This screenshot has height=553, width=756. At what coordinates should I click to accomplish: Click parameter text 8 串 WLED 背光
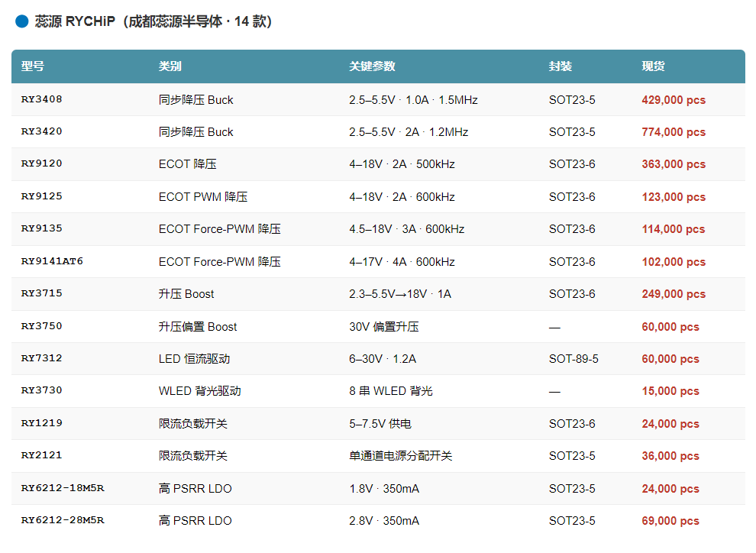tap(390, 391)
